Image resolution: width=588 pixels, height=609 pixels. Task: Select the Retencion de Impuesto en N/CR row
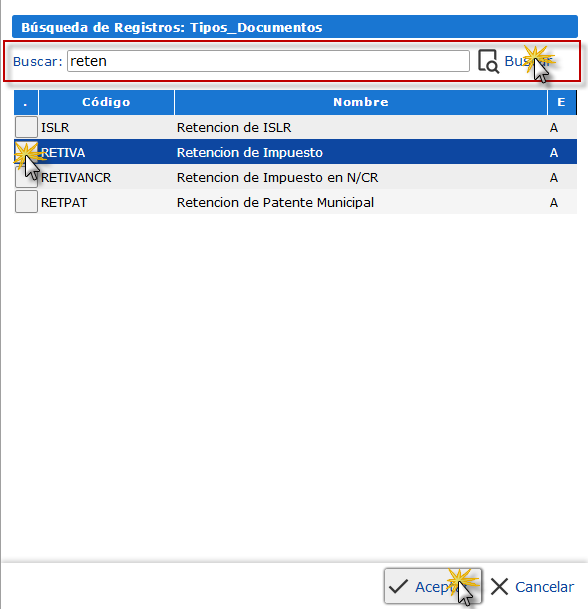pos(295,177)
